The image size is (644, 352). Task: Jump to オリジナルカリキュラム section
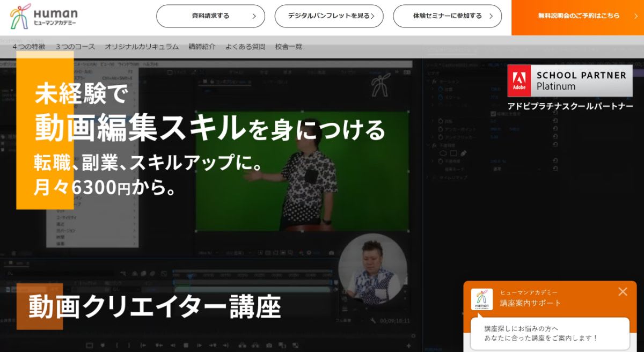coord(142,47)
